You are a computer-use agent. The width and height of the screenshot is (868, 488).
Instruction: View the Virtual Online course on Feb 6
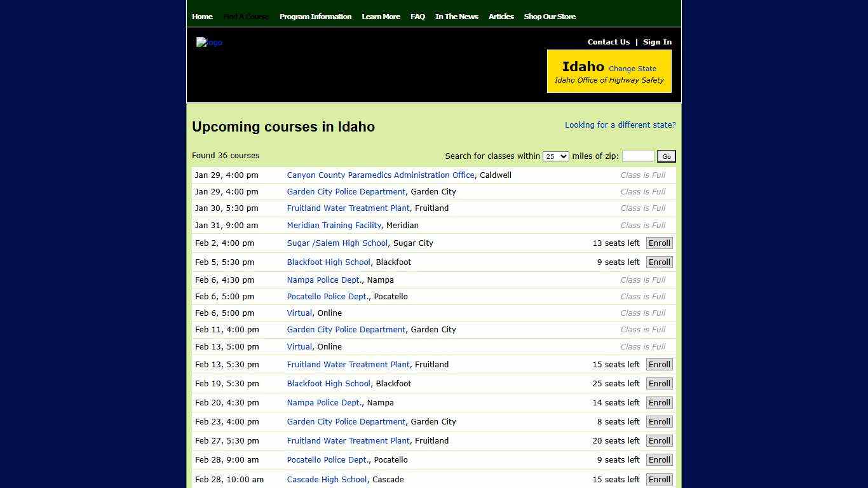tap(299, 313)
